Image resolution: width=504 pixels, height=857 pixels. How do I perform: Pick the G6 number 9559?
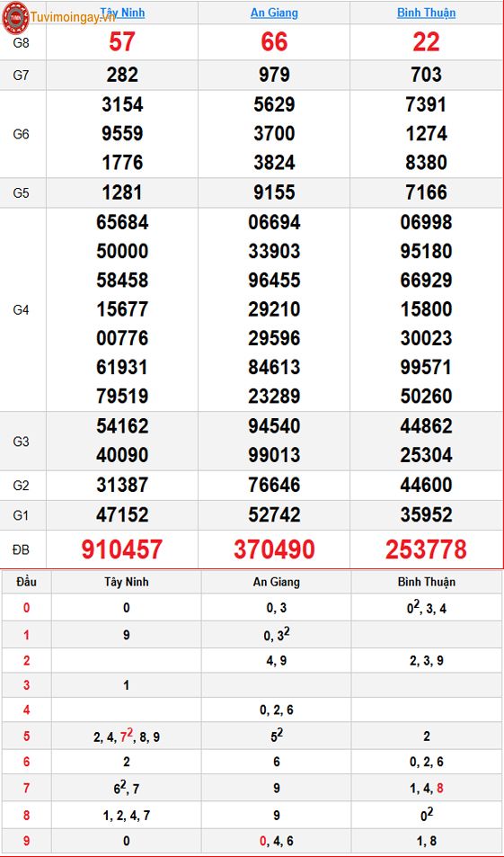(x=122, y=133)
